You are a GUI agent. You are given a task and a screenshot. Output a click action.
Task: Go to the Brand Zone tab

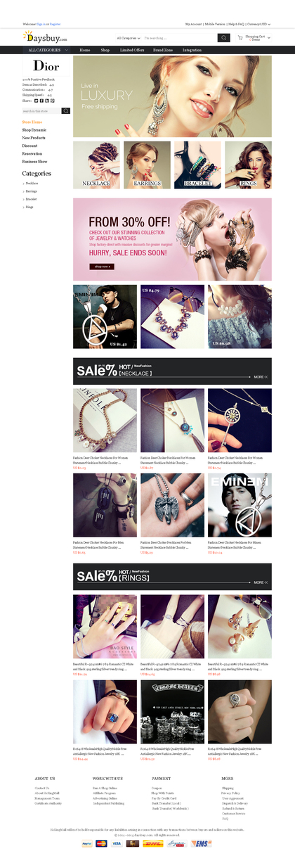(163, 50)
